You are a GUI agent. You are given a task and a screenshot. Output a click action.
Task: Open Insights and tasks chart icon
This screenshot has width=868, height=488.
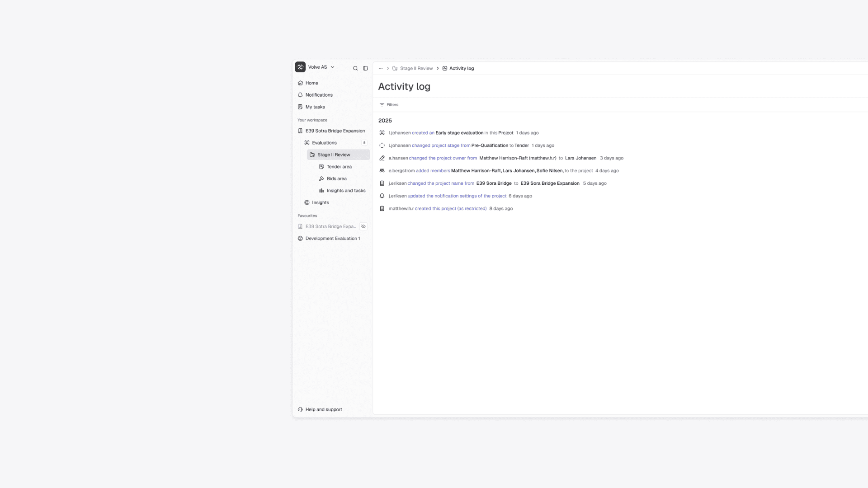[x=321, y=191]
